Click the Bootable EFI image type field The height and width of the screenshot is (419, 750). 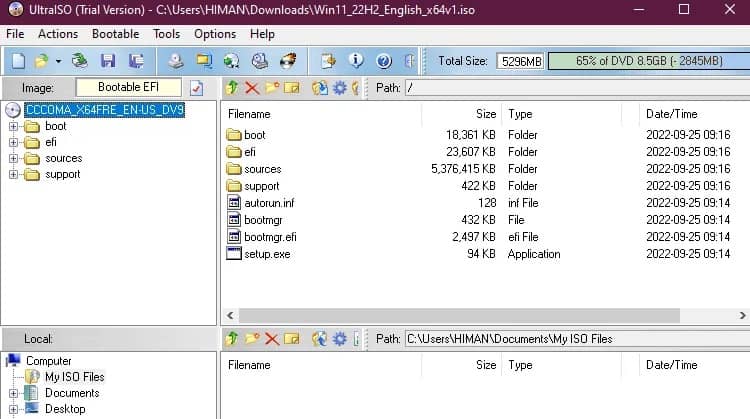click(x=128, y=87)
